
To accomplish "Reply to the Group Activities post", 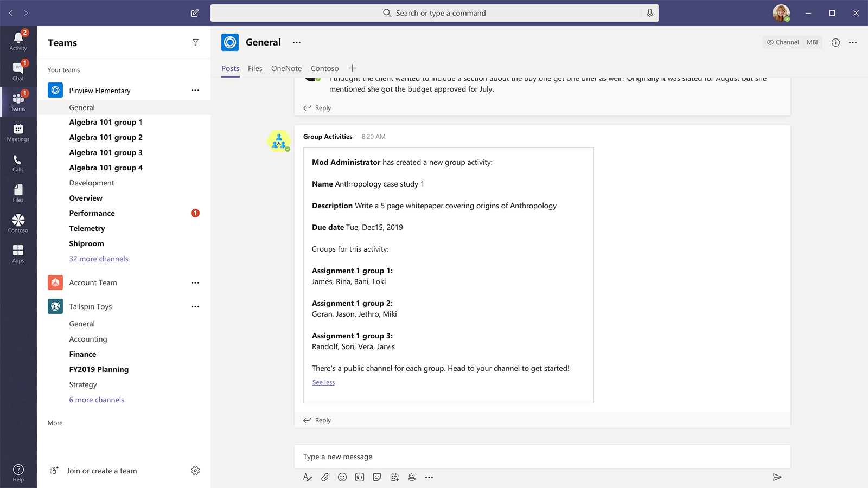I will pos(317,420).
